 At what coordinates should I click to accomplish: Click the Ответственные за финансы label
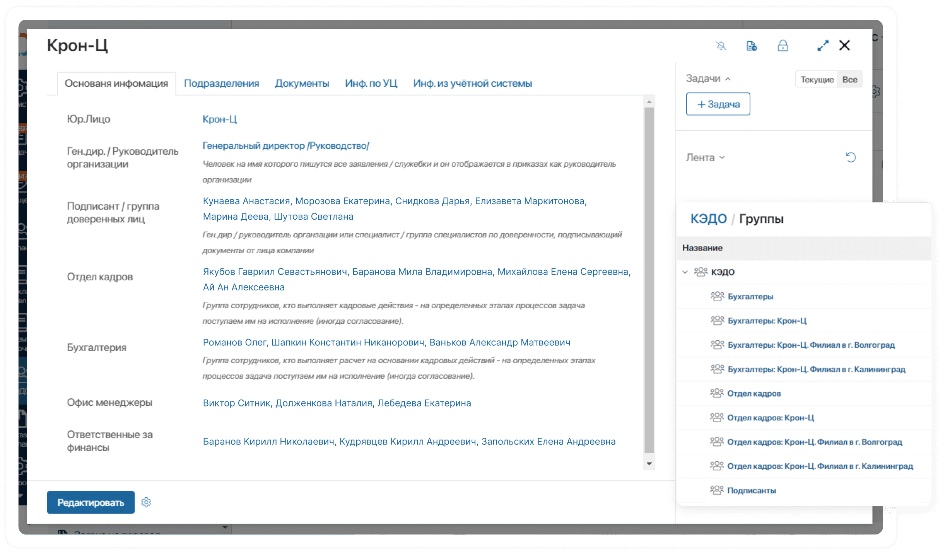(x=109, y=441)
